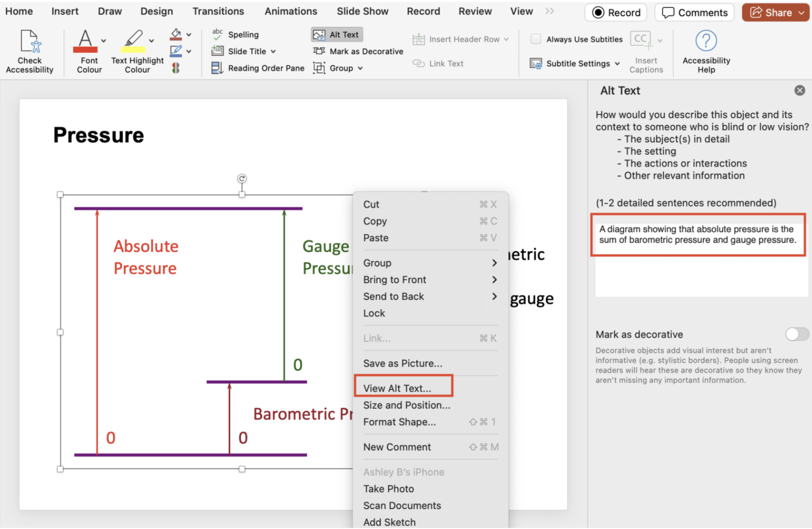Expand the Text Highlight Colour dropdown arrow
Screen dimensions: 812x529
pos(151,41)
